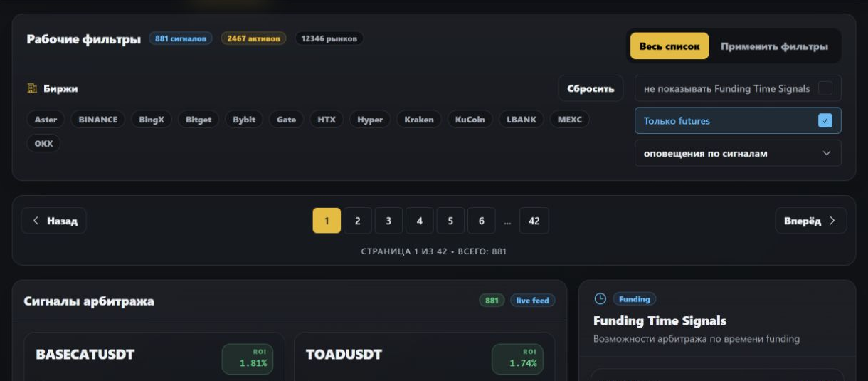Toggle the Gate exchange filter
This screenshot has height=381, width=868.
(287, 120)
